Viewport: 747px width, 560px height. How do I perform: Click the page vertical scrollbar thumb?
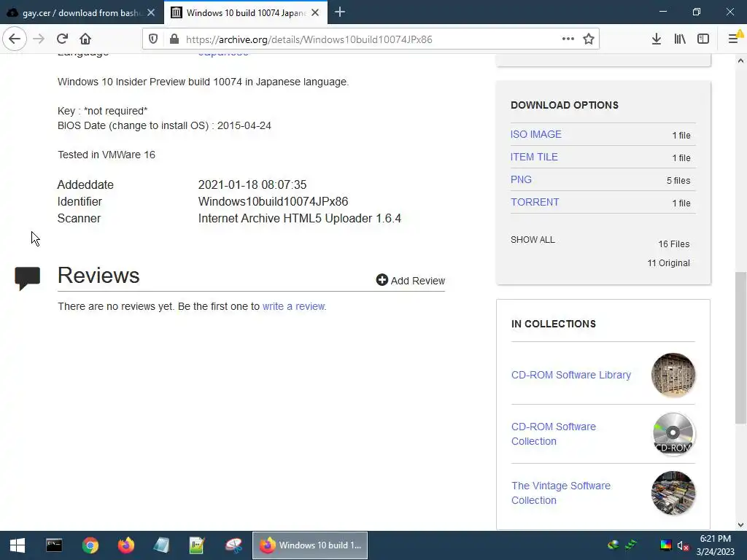point(740,348)
